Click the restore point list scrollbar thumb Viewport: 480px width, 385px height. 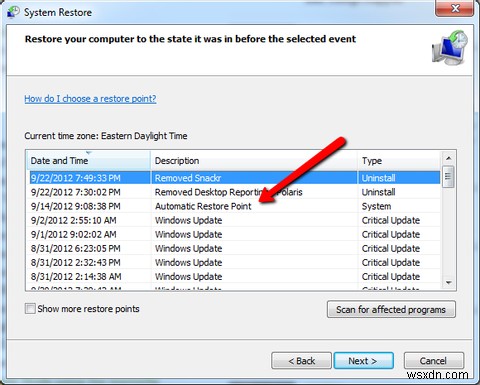449,176
